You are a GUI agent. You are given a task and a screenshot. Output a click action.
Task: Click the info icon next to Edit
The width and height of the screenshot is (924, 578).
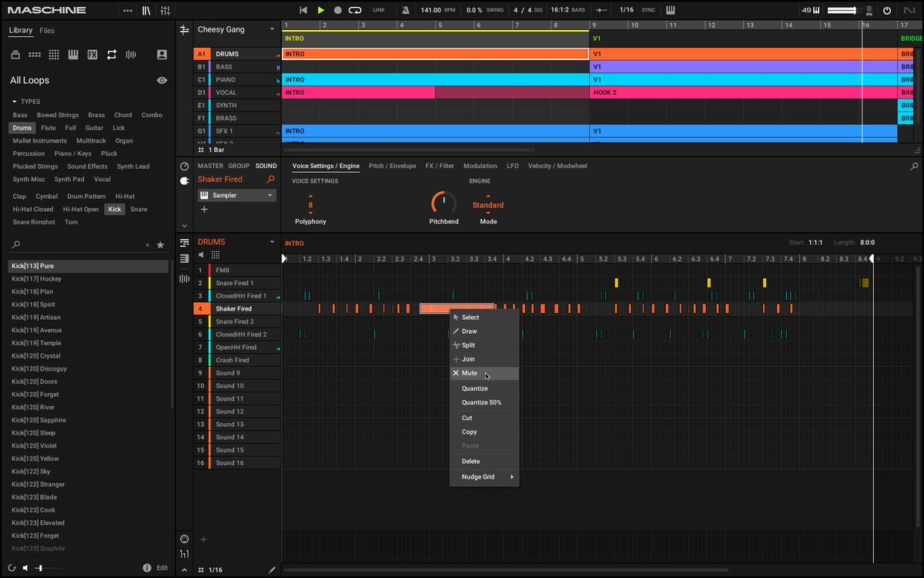coord(146,568)
